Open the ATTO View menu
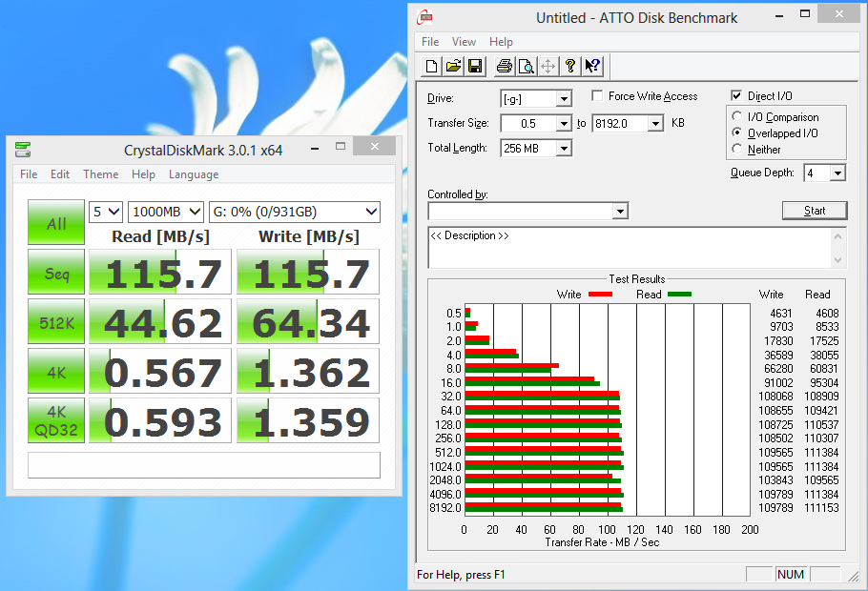This screenshot has width=868, height=591. [464, 42]
